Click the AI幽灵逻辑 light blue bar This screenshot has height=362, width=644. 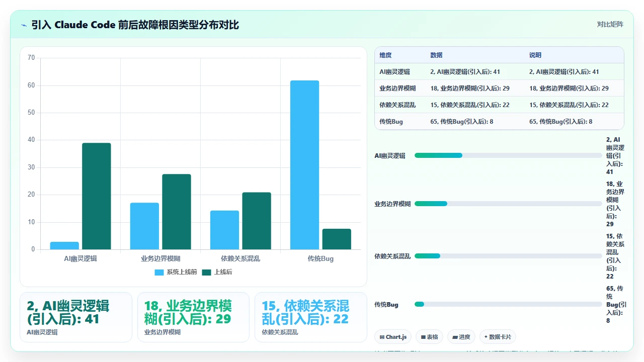coord(64,245)
